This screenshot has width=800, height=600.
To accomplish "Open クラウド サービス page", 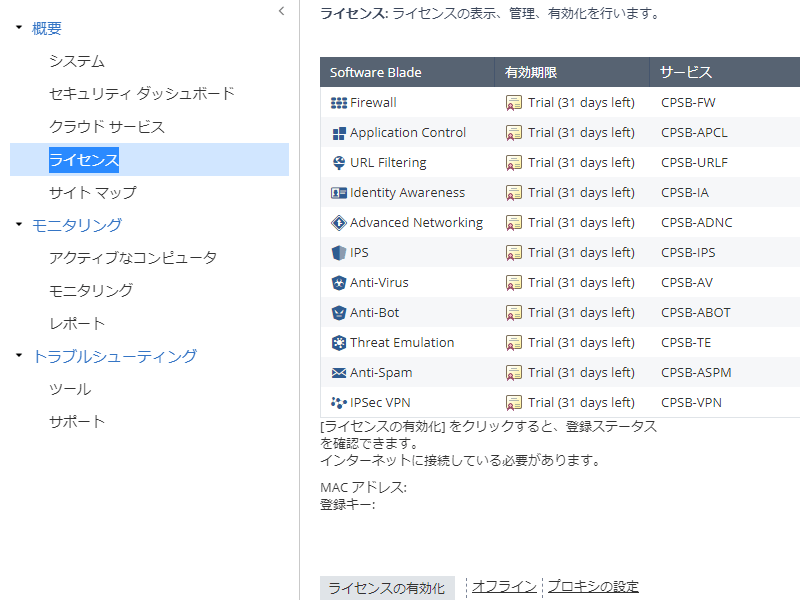I will click(x=107, y=127).
